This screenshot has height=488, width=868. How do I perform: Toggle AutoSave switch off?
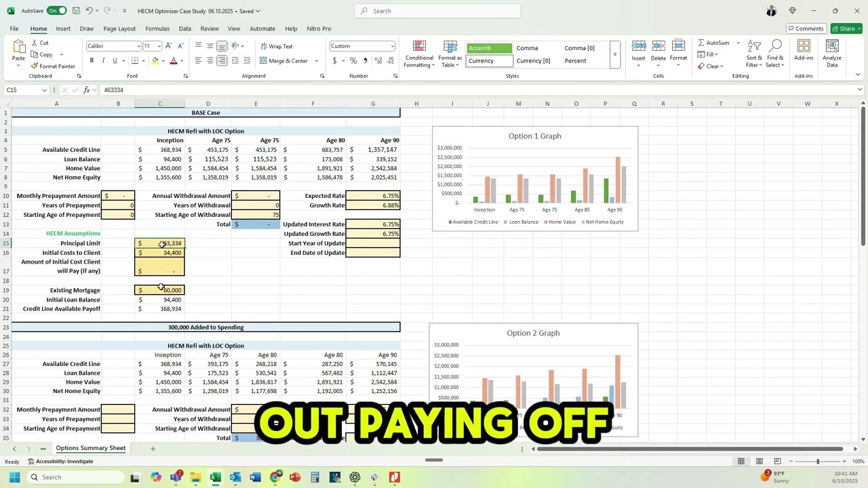(56, 11)
